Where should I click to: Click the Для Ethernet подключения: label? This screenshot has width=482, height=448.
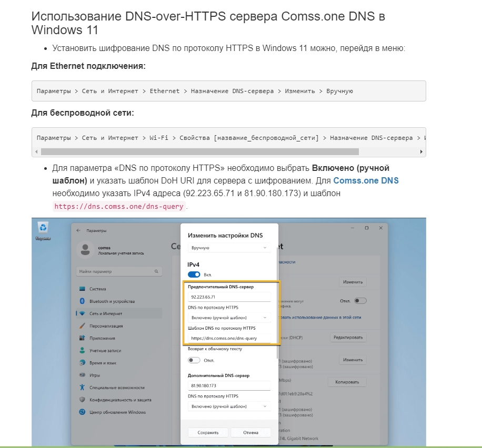88,66
